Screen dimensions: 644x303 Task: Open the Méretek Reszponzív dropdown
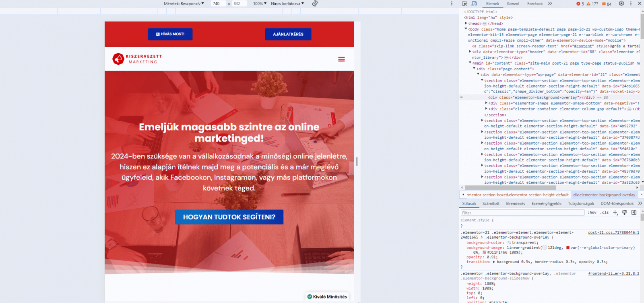point(184,4)
